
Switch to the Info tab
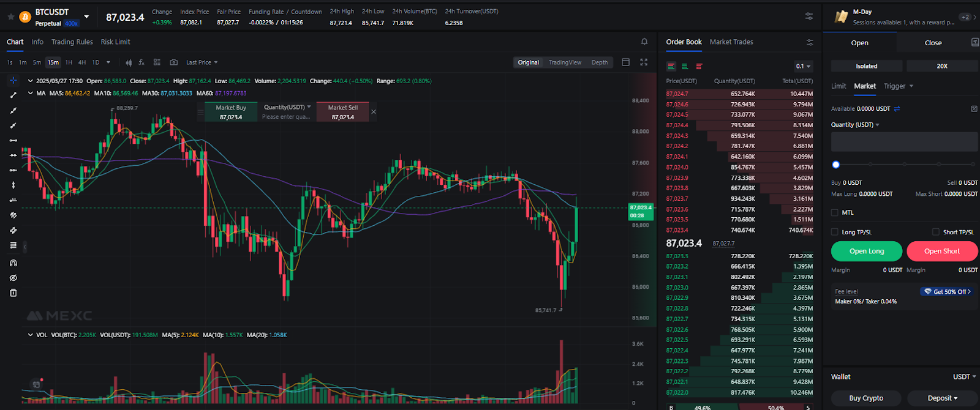[x=37, y=42]
